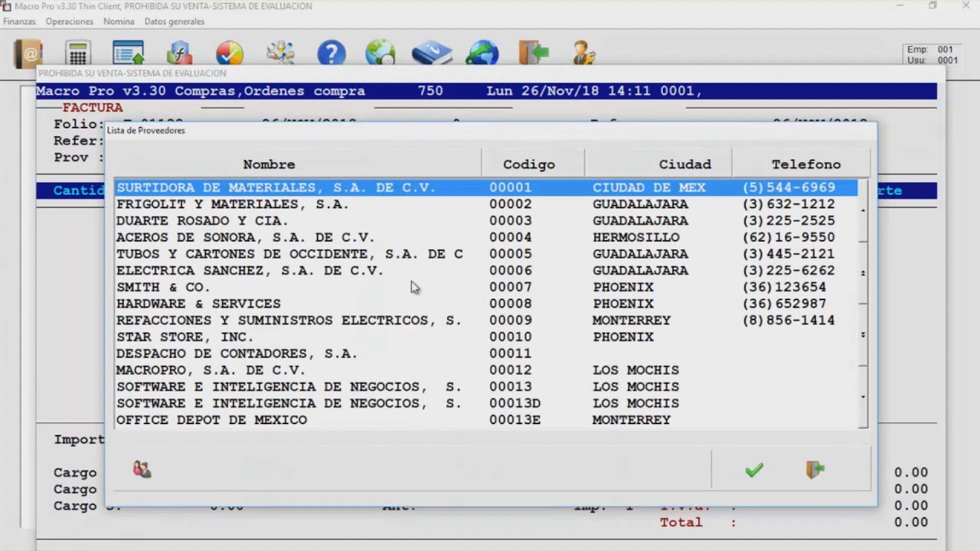Open the blue info book icon

click(432, 54)
